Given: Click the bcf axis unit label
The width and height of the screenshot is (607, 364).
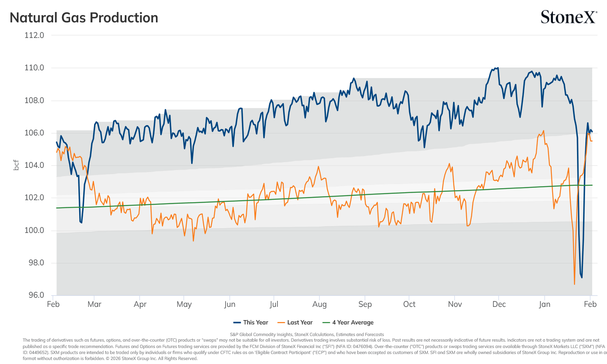Looking at the screenshot, I should (x=16, y=165).
